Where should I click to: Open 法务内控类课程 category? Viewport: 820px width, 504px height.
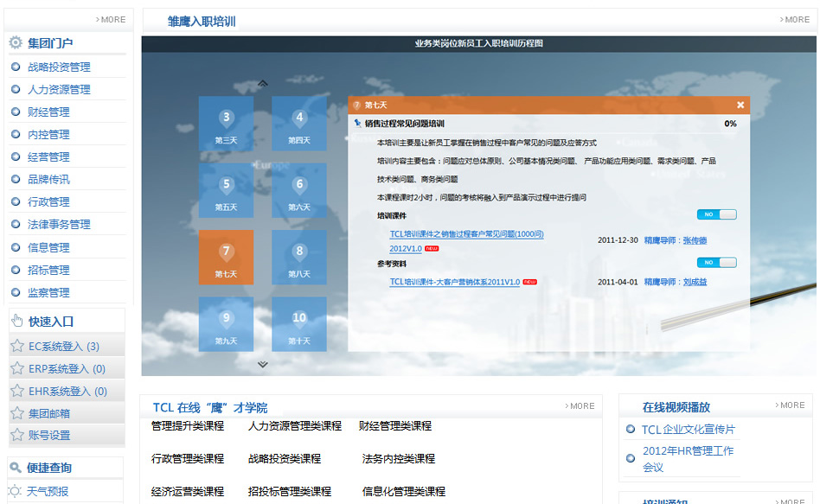398,459
